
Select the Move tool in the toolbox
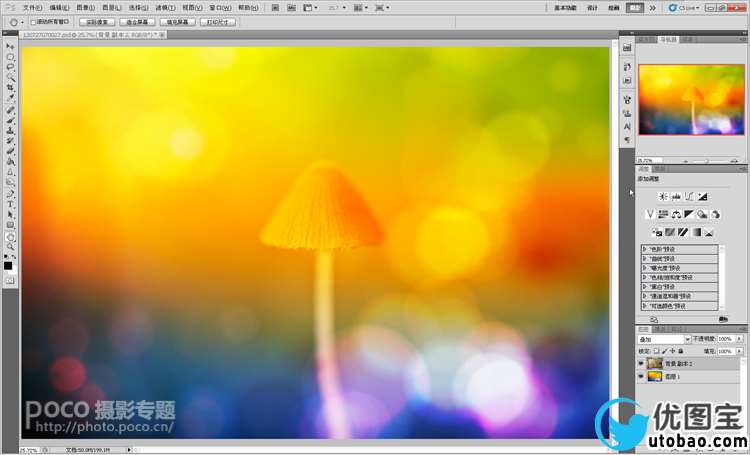[x=10, y=46]
